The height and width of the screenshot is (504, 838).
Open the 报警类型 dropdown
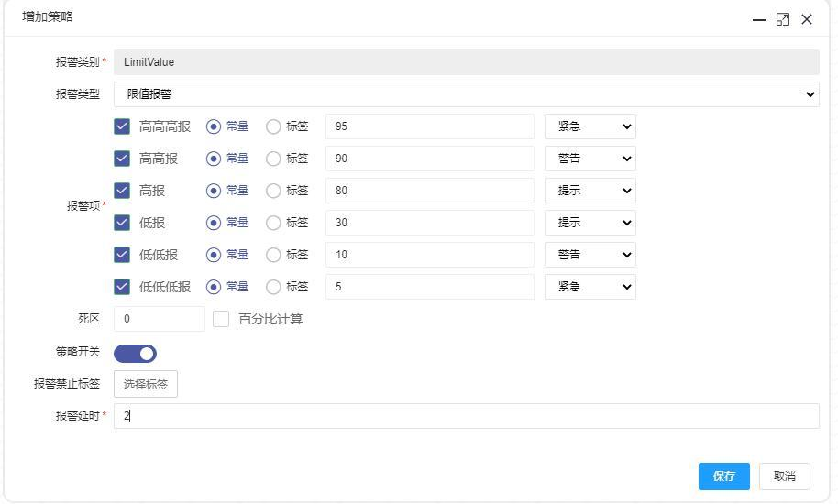(x=466, y=94)
